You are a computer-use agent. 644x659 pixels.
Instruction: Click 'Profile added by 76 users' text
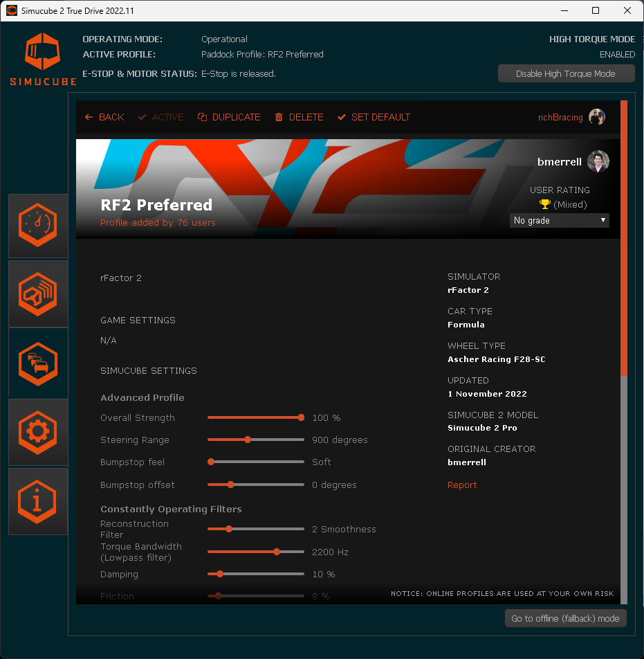tap(158, 222)
